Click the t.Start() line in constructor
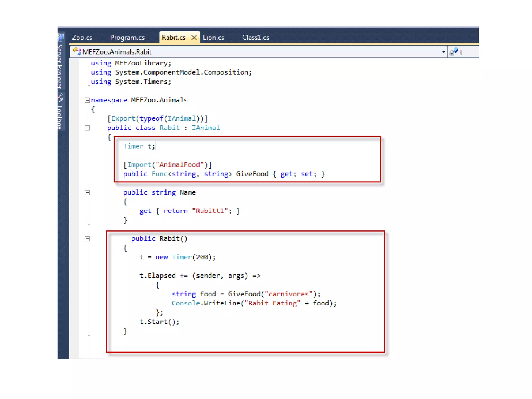Viewport: 532px width, 399px height. tap(159, 322)
